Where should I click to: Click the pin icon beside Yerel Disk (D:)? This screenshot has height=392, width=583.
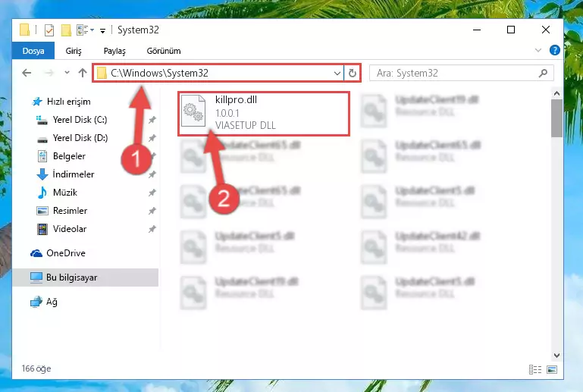(152, 138)
